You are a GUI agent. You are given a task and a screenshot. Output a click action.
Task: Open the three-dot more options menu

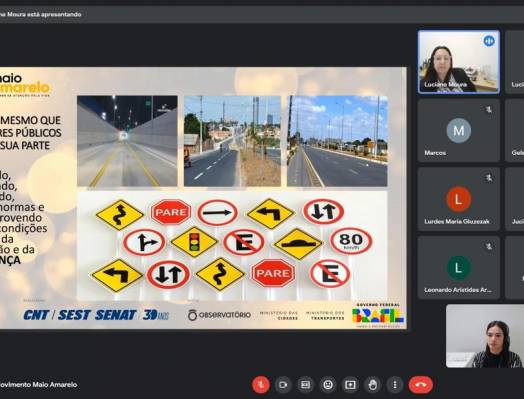[x=395, y=385]
